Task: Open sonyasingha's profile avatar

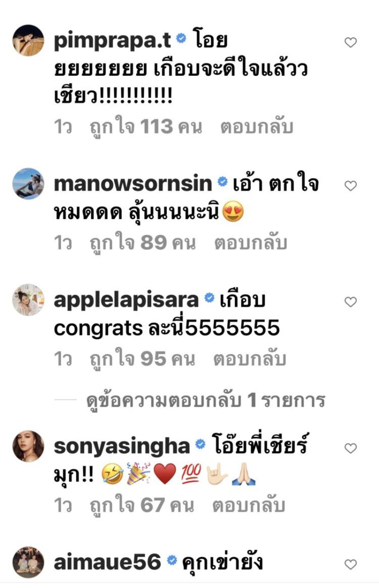Action: 28,446
